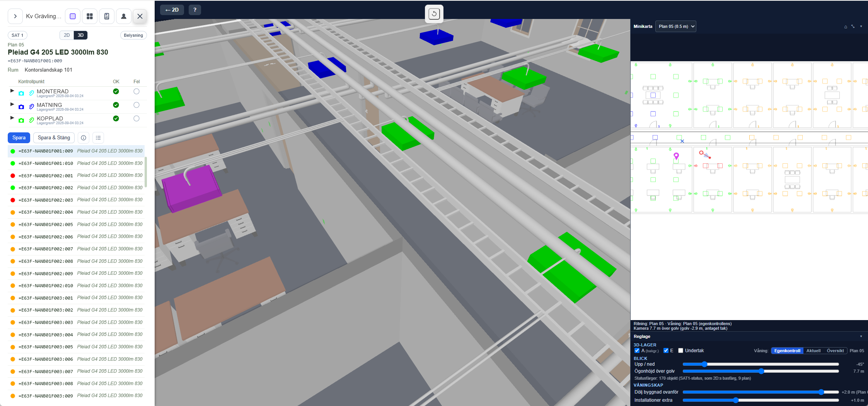Image resolution: width=868 pixels, height=406 pixels.
Task: Open the question mark help button
Action: point(195,10)
